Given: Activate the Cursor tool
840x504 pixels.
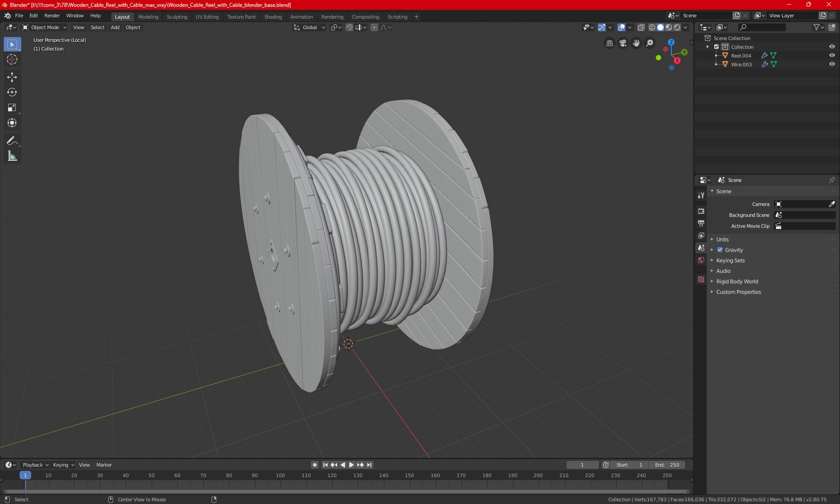Looking at the screenshot, I should (12, 59).
